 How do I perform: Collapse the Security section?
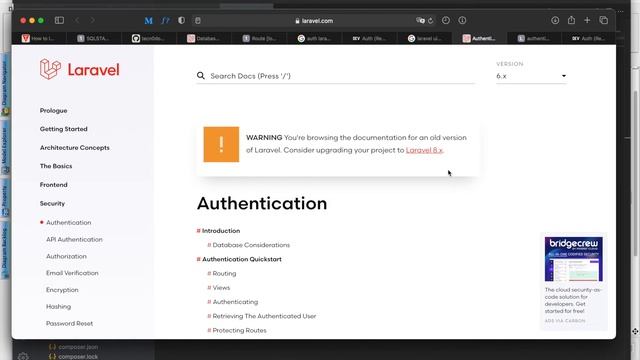point(52,203)
